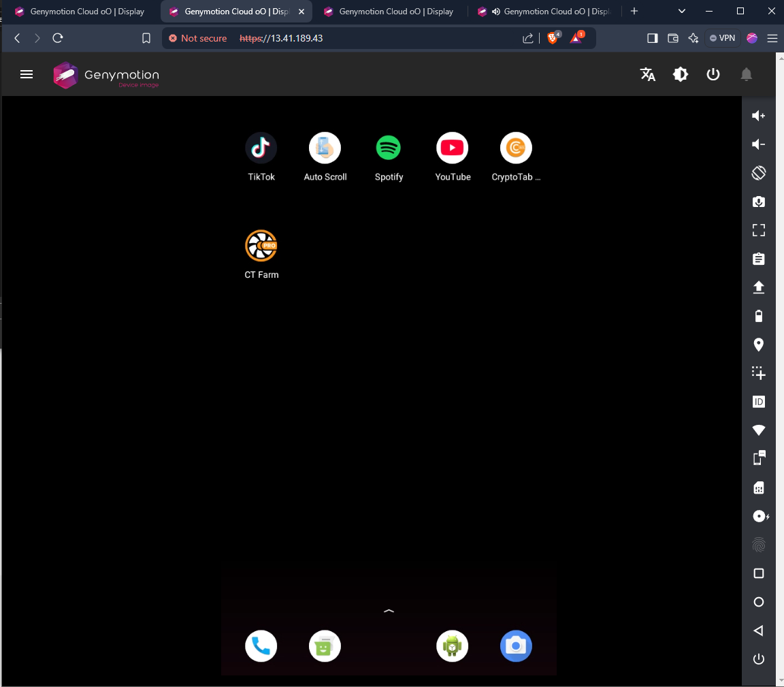Viewport: 784px width, 687px height.
Task: Toggle the theme brightness mode
Action: [x=680, y=74]
